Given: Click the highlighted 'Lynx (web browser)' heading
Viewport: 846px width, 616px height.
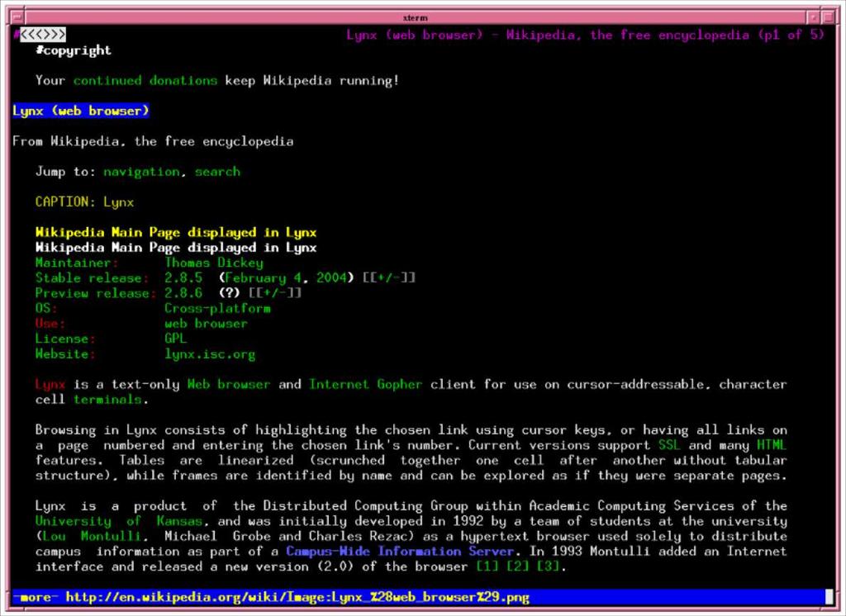Looking at the screenshot, I should pyautogui.click(x=81, y=111).
